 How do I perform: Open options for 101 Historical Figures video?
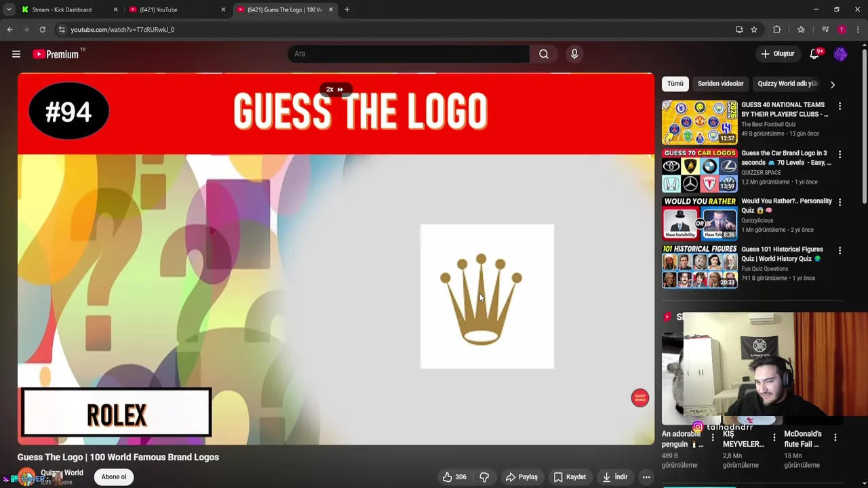tap(840, 251)
